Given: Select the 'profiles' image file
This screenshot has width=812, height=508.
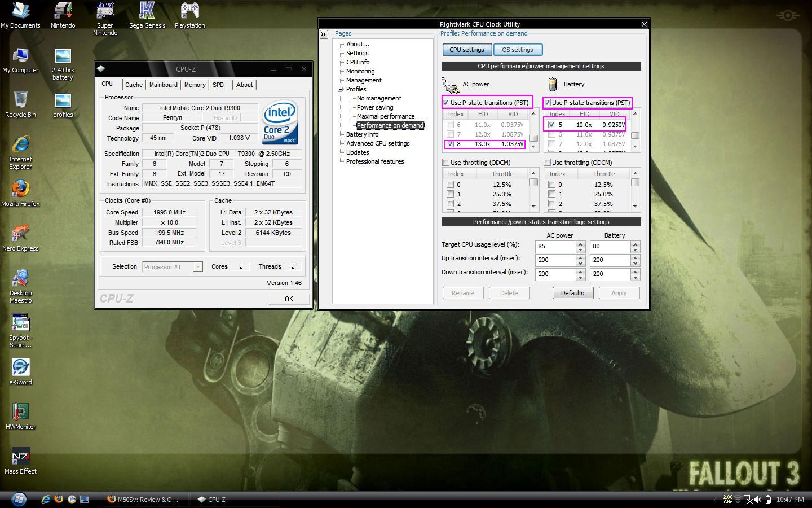Looking at the screenshot, I should [x=63, y=105].
